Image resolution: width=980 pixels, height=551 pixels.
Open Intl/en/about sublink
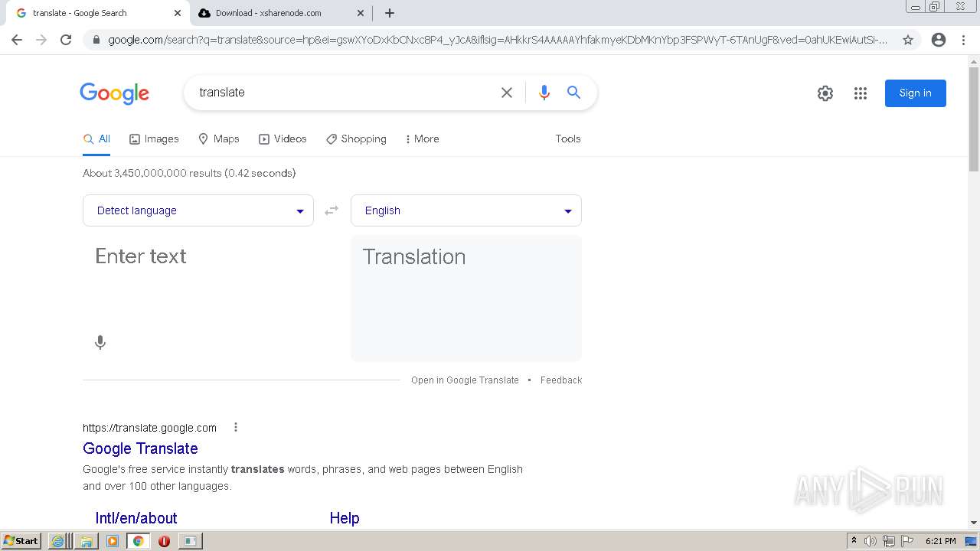click(136, 518)
